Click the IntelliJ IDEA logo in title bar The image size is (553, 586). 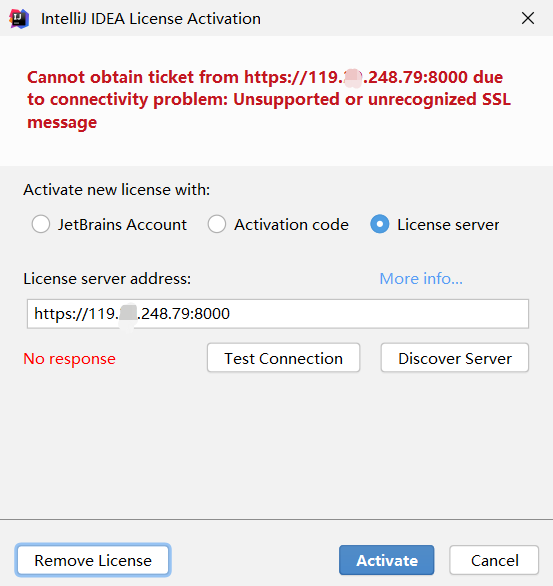click(x=19, y=18)
